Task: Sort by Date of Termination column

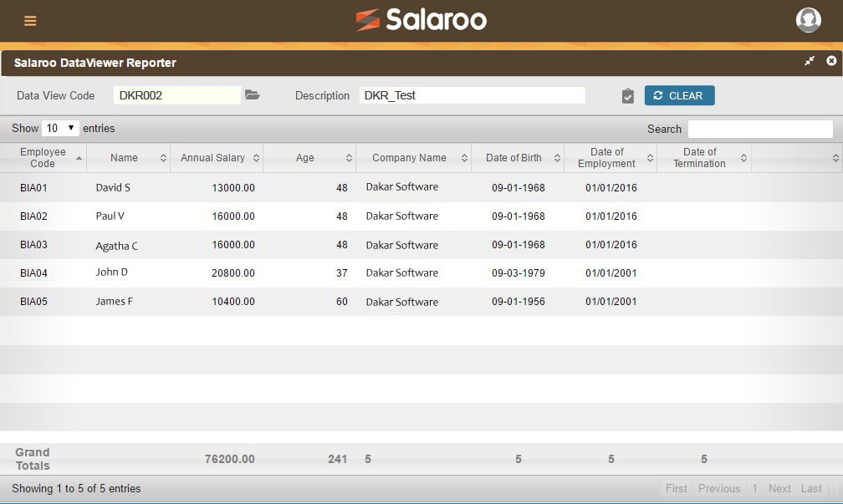Action: click(x=704, y=157)
